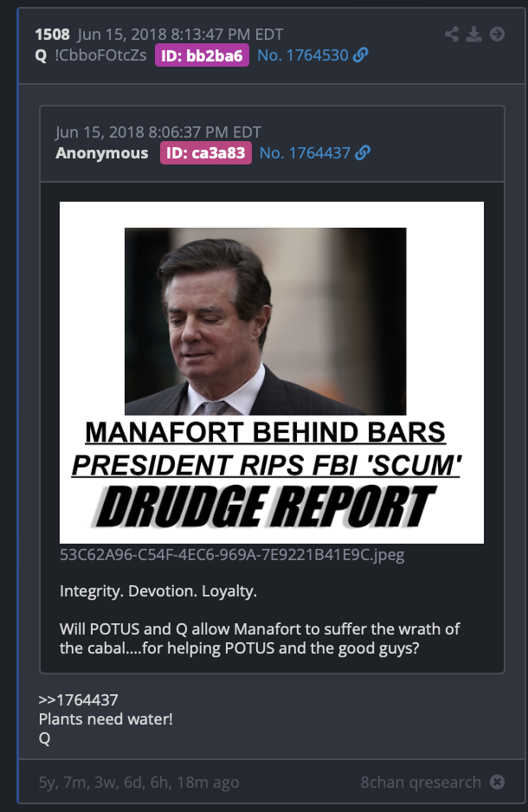Click the download icon in post header
Image resolution: width=528 pixels, height=812 pixels.
(473, 34)
